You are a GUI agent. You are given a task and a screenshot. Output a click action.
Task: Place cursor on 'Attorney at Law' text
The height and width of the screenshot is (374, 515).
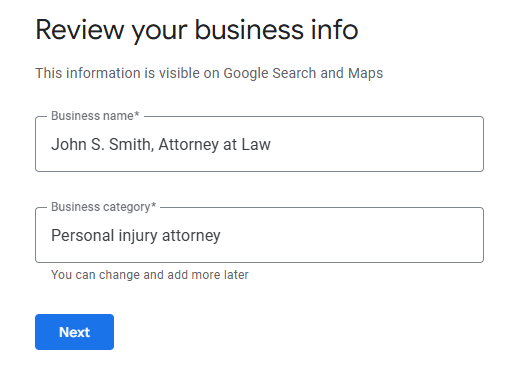(x=214, y=144)
